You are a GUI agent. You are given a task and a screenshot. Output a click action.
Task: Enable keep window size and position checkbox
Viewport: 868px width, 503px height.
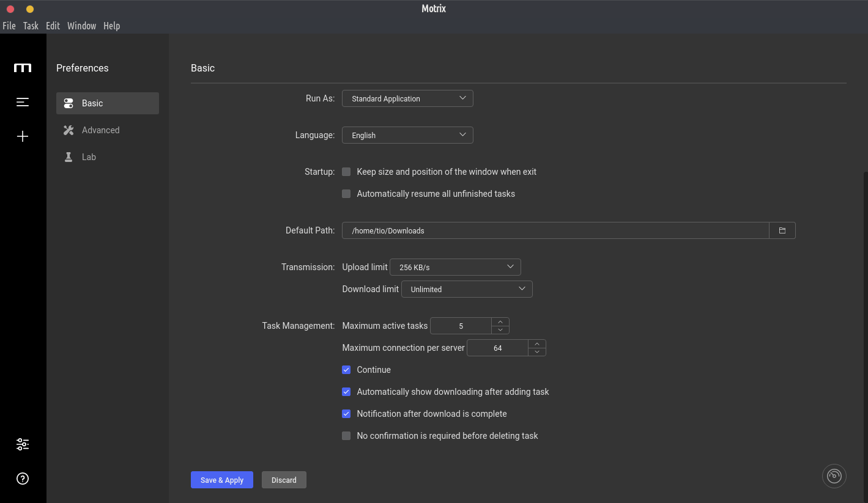[x=346, y=172]
